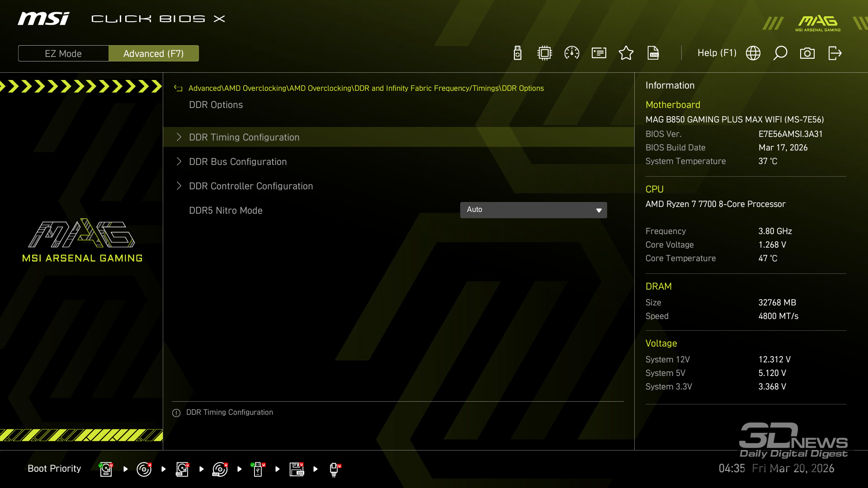This screenshot has height=488, width=868.
Task: Click the back arrow in the breadcrumb path
Action: point(178,89)
